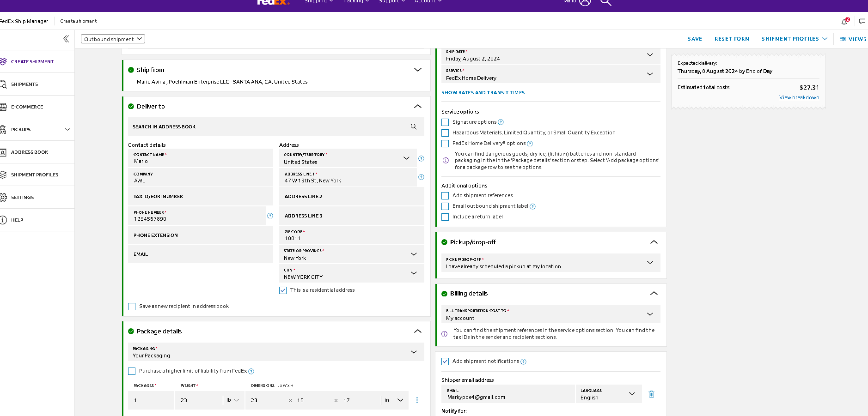This screenshot has height=416, width=868.
Task: Open help icon beside Phone Number
Action: [x=270, y=216]
